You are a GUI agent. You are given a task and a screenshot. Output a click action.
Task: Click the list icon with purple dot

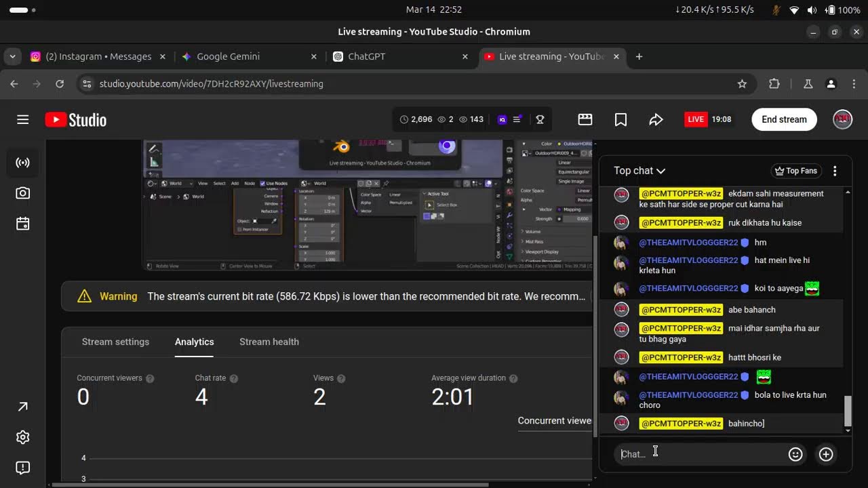pyautogui.click(x=517, y=119)
